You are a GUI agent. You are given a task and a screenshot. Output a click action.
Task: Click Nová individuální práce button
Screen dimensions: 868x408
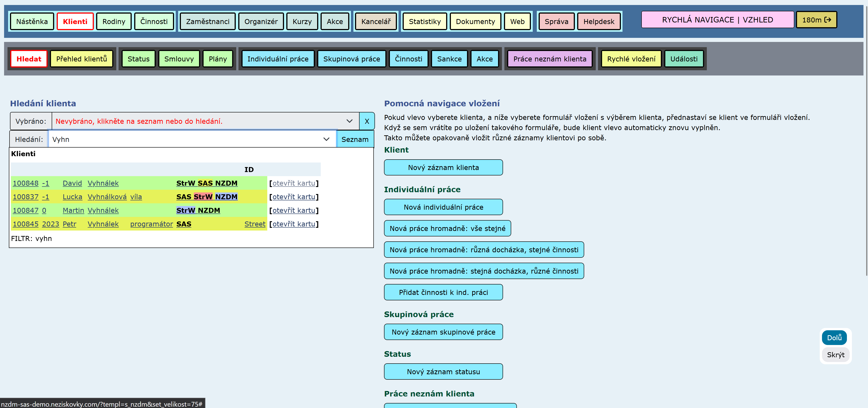point(443,207)
